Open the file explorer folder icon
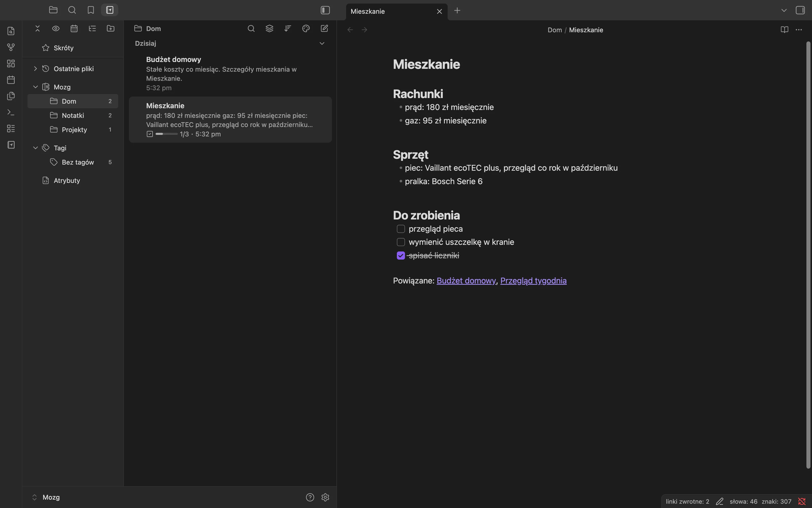 coord(53,10)
